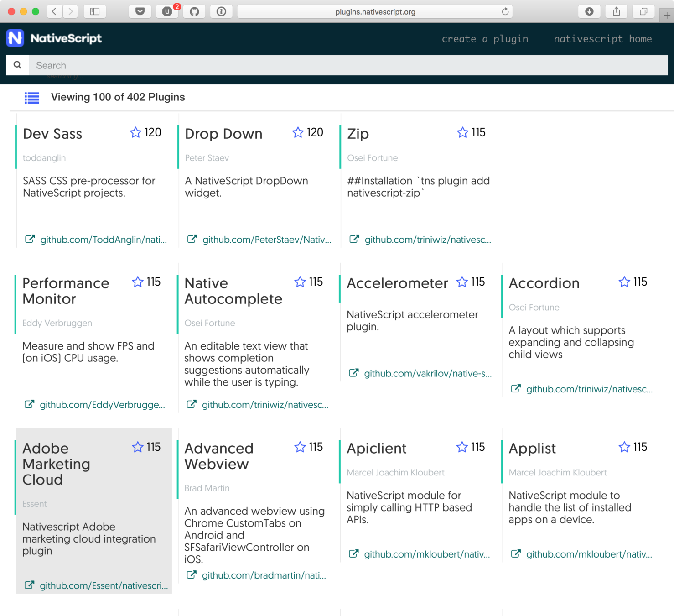Screen dimensions: 674x616
Task: Click the search magnifier icon
Action: tap(17, 65)
